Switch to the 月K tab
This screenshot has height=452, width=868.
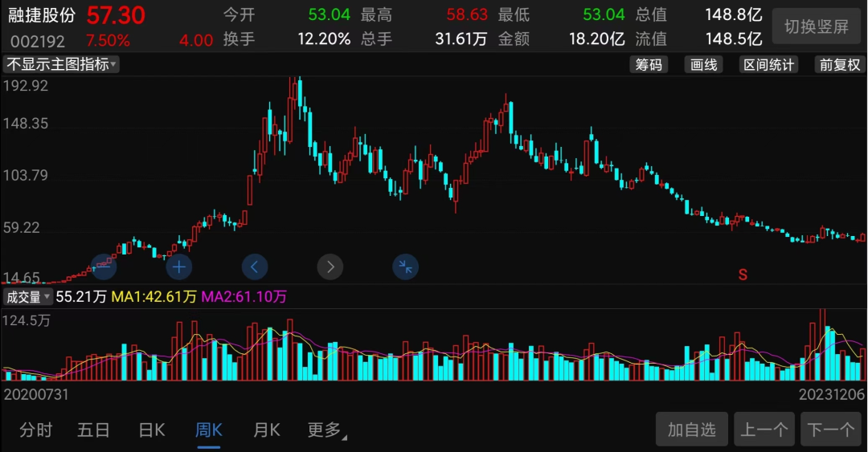click(x=266, y=430)
